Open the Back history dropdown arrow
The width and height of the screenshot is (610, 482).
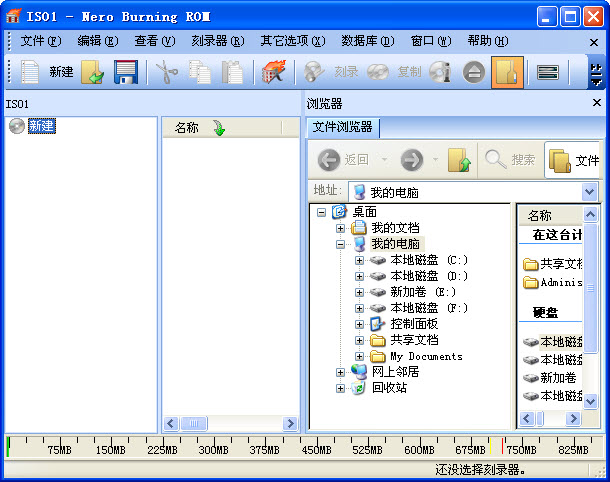[384, 159]
